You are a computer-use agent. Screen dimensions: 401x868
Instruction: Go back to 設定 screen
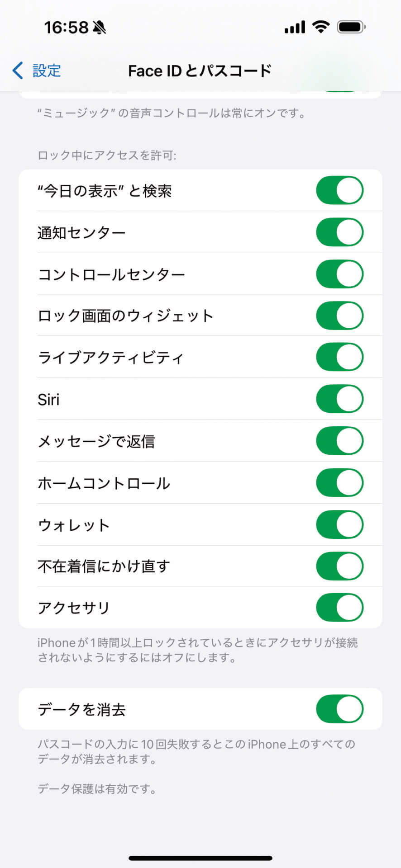coord(46,71)
